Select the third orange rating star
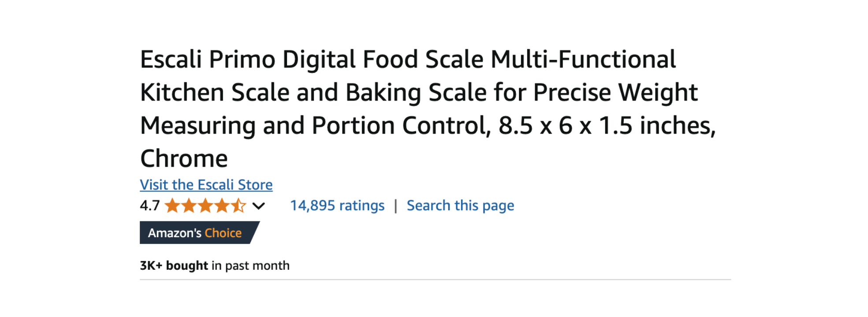This screenshot has height=317, width=868. tap(205, 205)
